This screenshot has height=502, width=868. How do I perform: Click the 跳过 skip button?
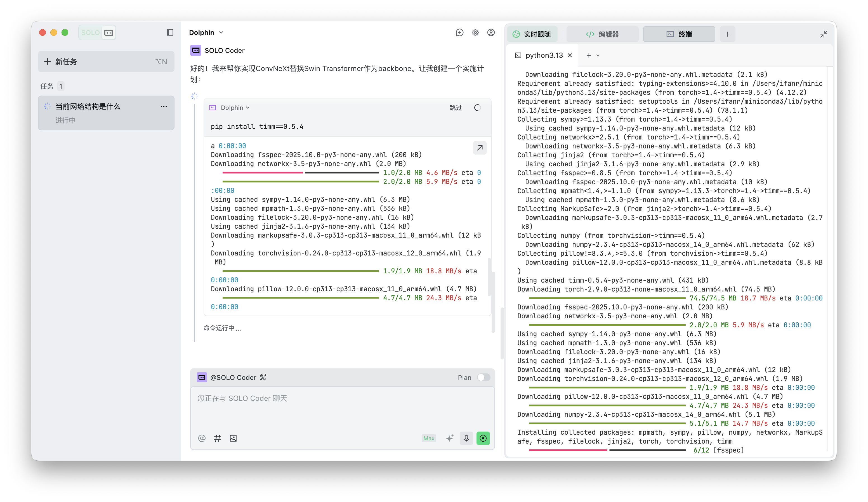click(455, 108)
